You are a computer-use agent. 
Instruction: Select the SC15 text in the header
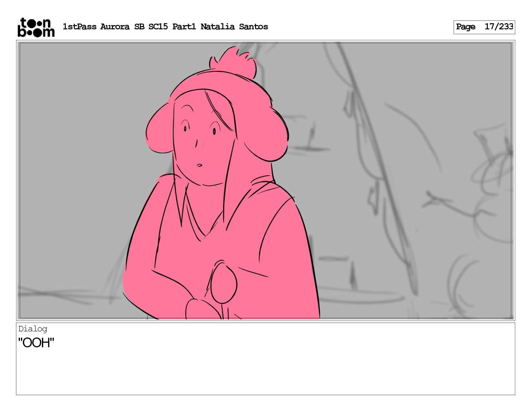click(x=158, y=26)
